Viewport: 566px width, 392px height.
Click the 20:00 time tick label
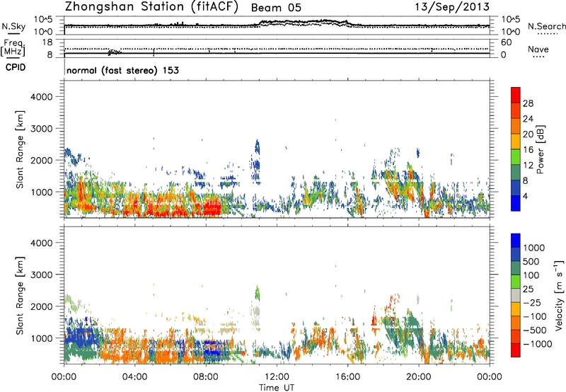coord(418,377)
